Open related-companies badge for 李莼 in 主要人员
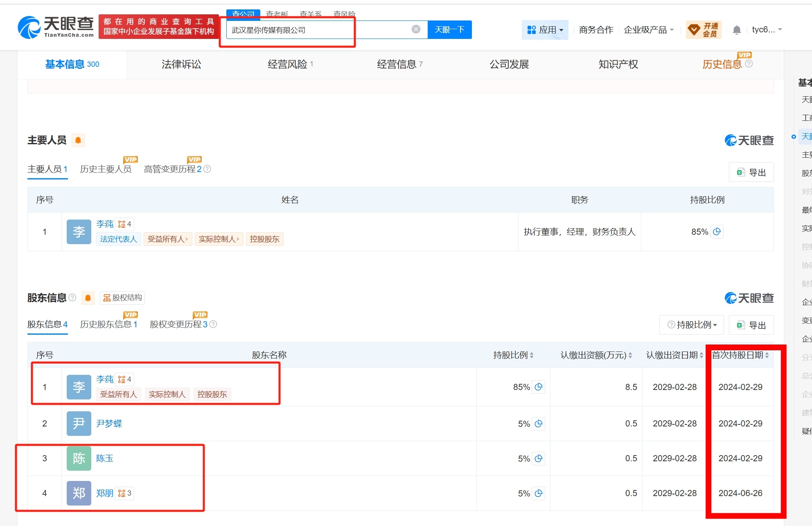This screenshot has height=526, width=812. pos(124,224)
